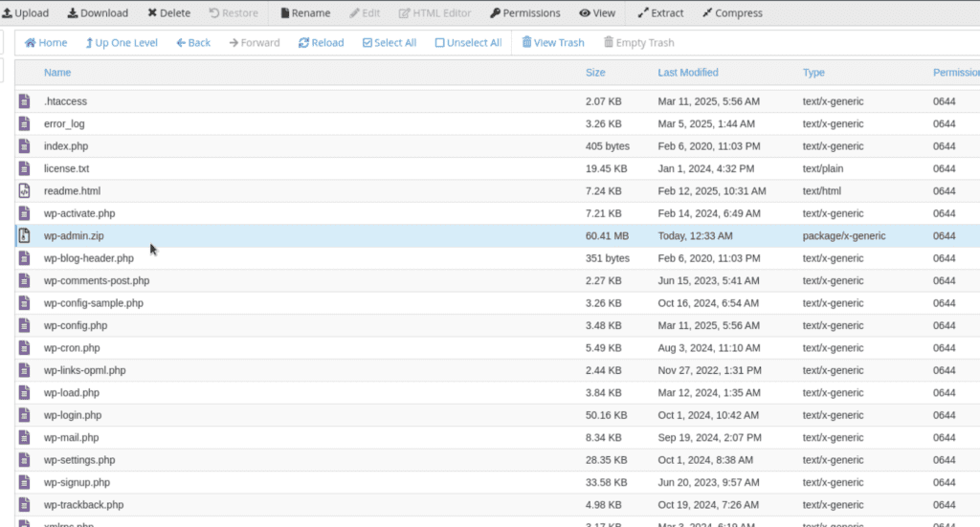Select the wp-signup.php file name
This screenshot has height=527, width=980.
tap(77, 483)
